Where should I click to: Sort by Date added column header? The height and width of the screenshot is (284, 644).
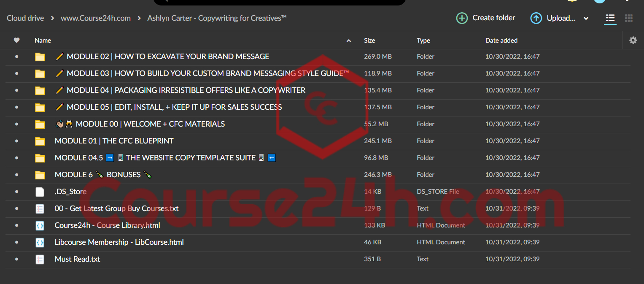click(x=501, y=41)
